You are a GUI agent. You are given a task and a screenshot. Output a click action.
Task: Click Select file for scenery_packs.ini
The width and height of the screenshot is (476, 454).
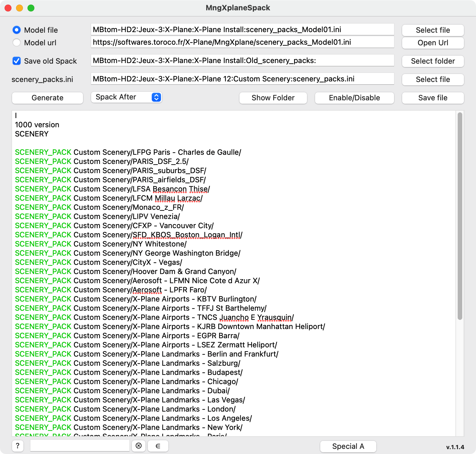point(433,79)
